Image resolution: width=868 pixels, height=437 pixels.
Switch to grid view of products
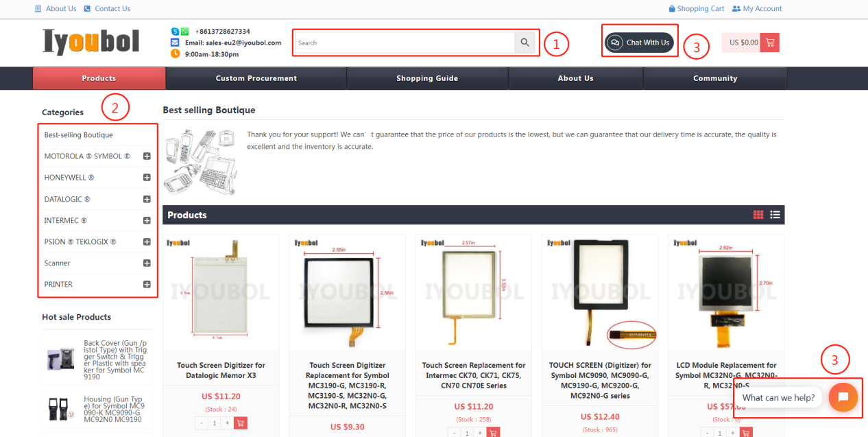(x=758, y=215)
